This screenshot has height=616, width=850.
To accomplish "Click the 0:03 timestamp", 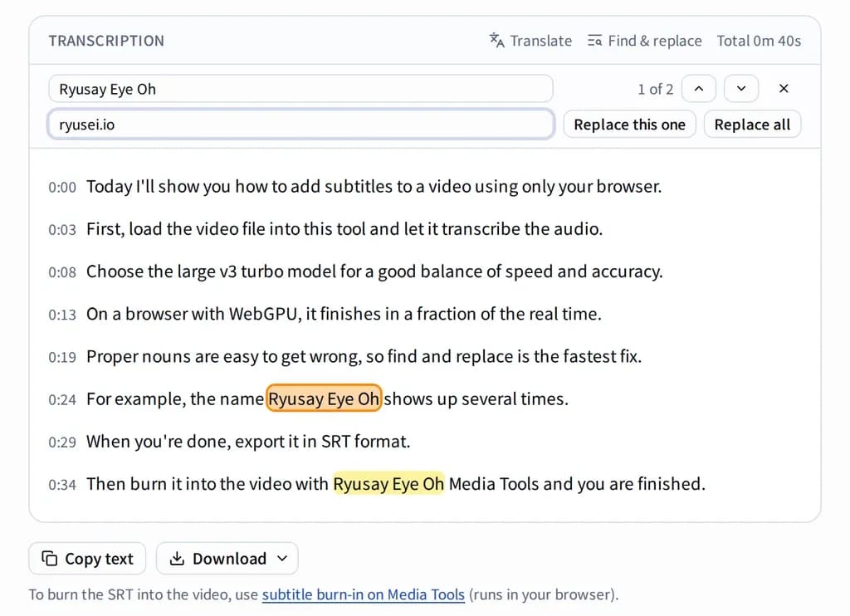I will [x=62, y=229].
